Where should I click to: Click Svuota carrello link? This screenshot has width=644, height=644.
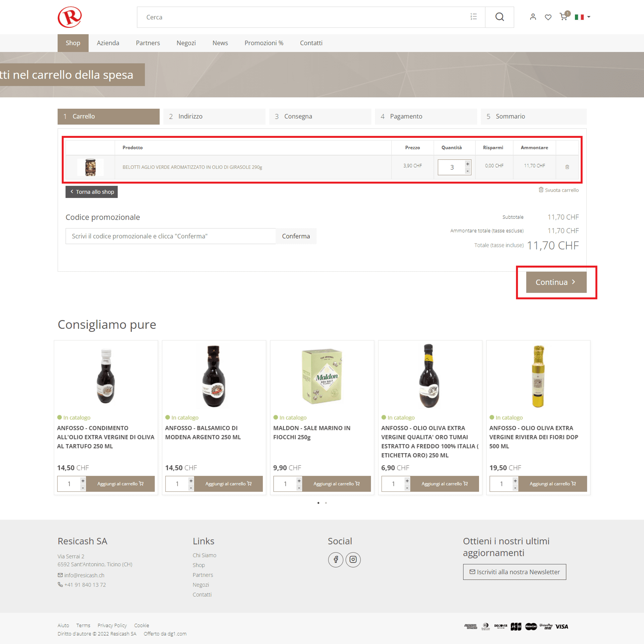click(559, 190)
